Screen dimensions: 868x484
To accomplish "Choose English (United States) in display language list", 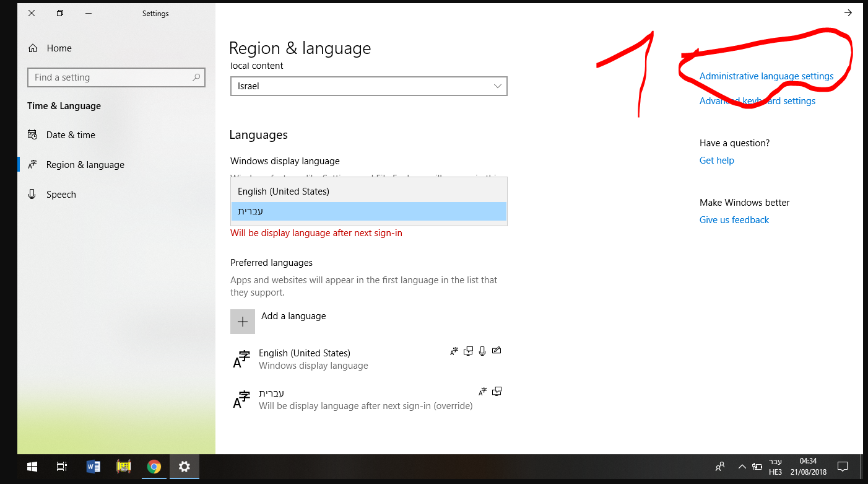I will [x=369, y=191].
